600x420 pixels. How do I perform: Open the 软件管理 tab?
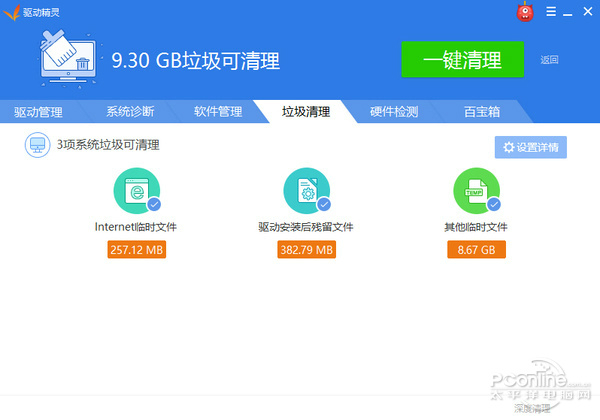click(218, 112)
